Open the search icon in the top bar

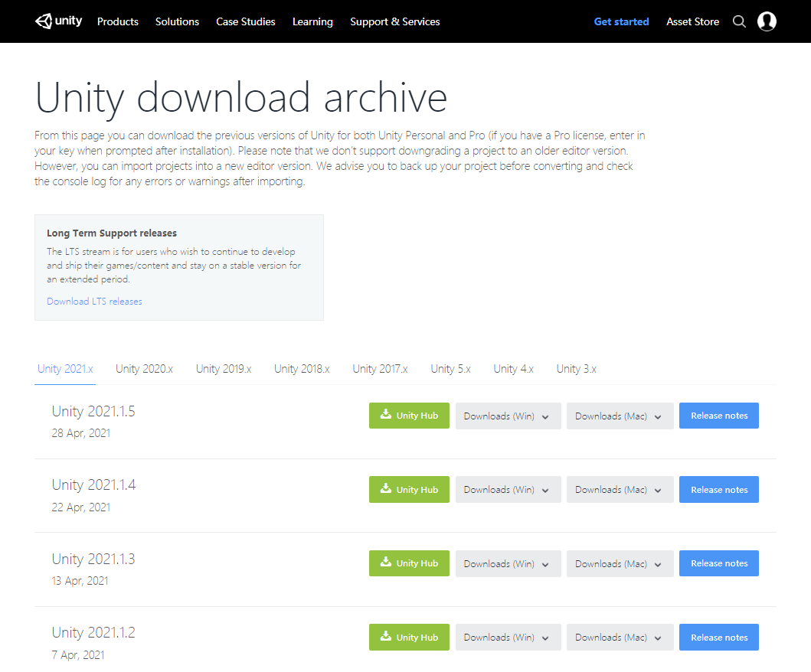point(739,21)
